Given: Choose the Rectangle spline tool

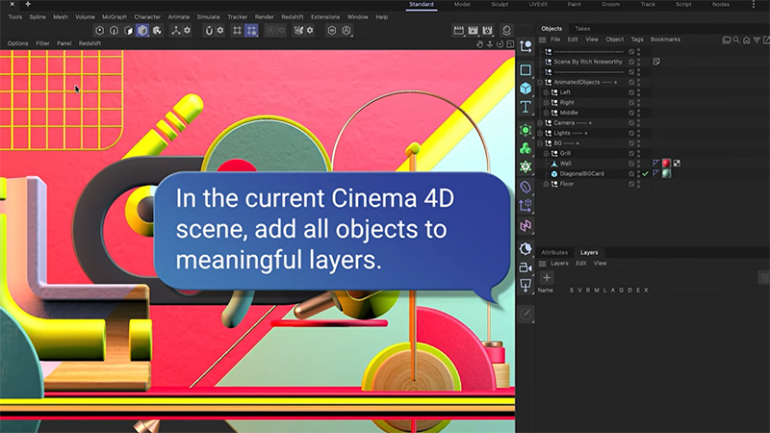Looking at the screenshot, I should tap(525, 70).
